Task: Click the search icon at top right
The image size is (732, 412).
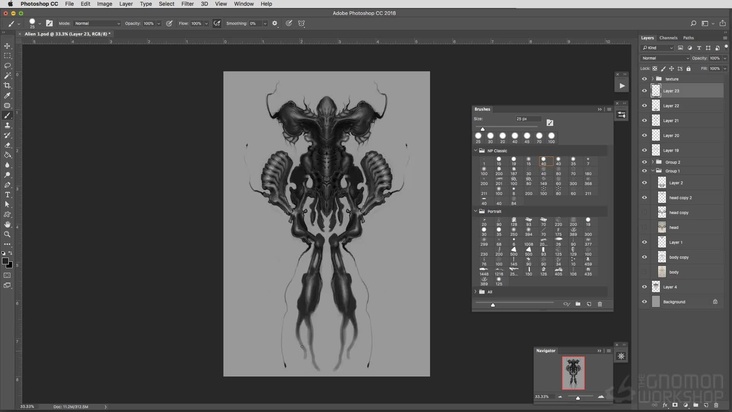Action: coord(693,23)
